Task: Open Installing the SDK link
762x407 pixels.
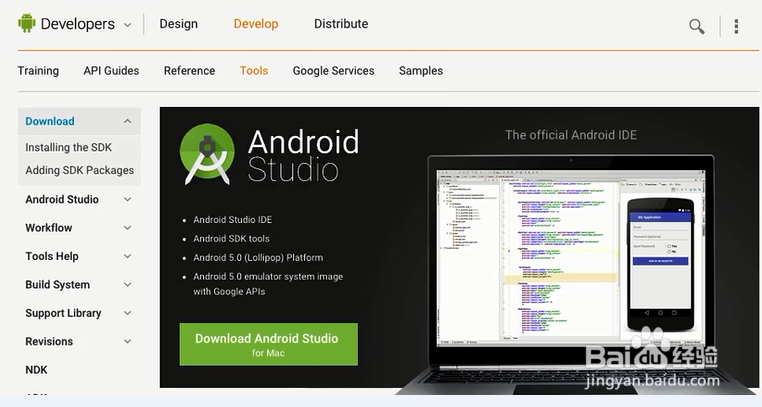Action: pos(69,147)
